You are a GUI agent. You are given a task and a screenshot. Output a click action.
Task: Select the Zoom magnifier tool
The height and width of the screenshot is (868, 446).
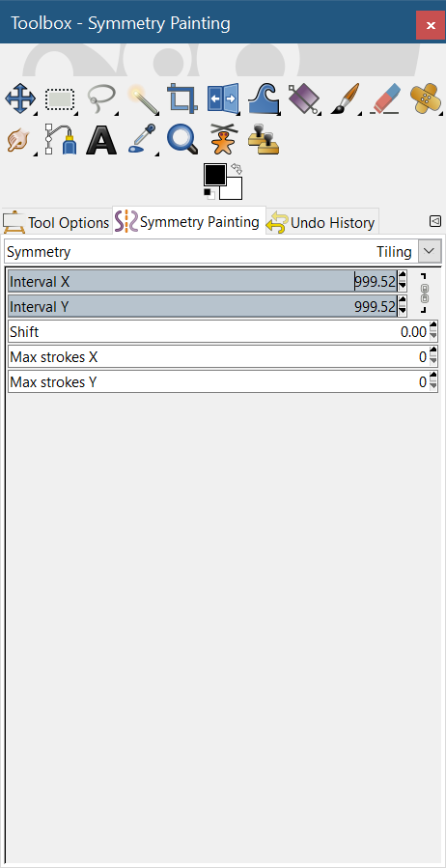tap(183, 139)
